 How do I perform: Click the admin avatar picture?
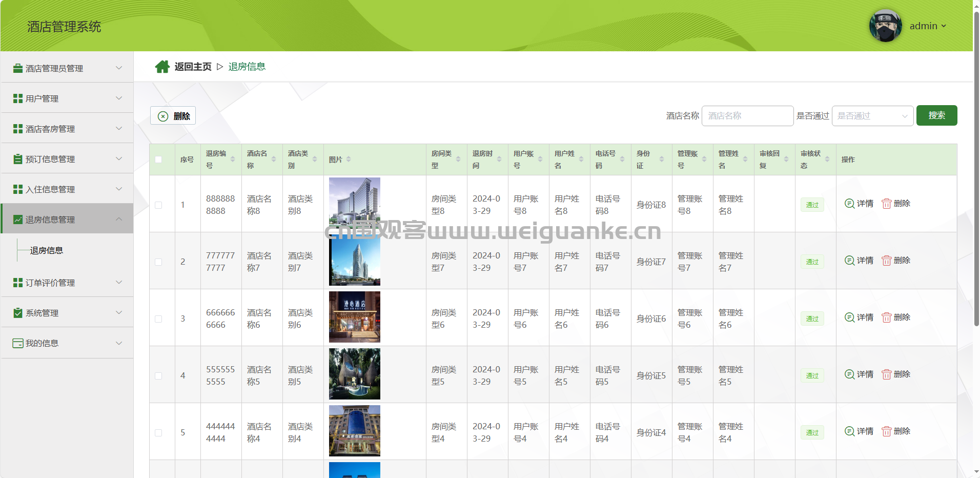point(885,26)
